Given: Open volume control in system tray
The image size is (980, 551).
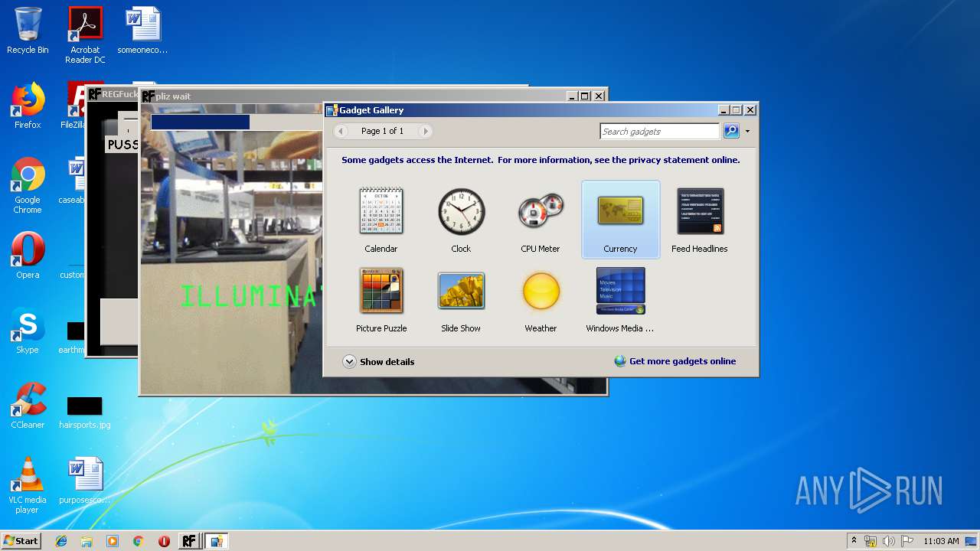Looking at the screenshot, I should 889,541.
